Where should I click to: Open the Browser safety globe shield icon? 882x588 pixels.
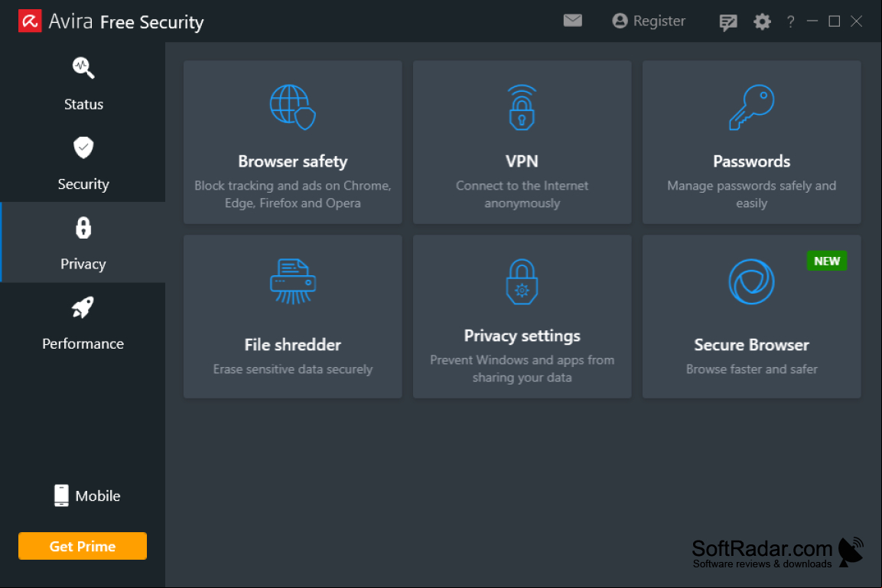point(292,107)
